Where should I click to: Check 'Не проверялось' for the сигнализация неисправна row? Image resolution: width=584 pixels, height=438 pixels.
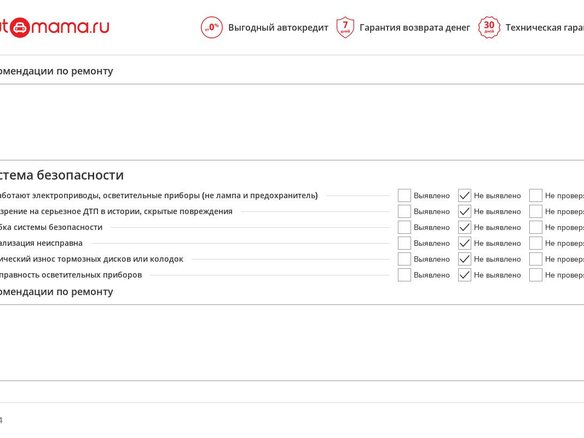(536, 243)
